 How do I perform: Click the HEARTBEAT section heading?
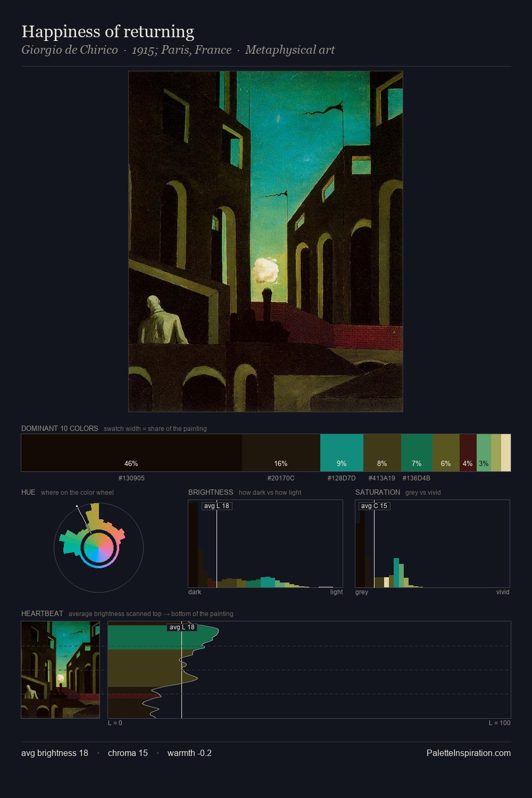(x=42, y=613)
